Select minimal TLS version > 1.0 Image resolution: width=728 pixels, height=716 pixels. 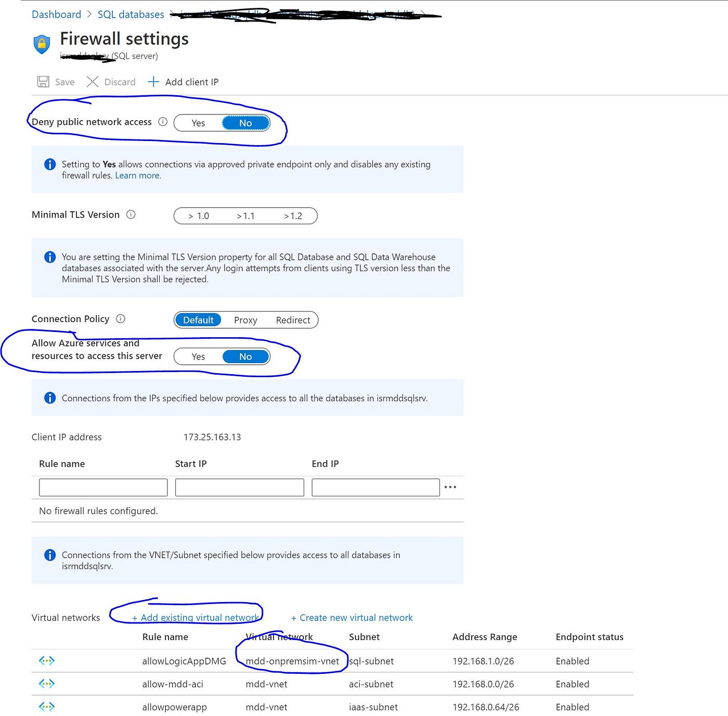[x=199, y=216]
